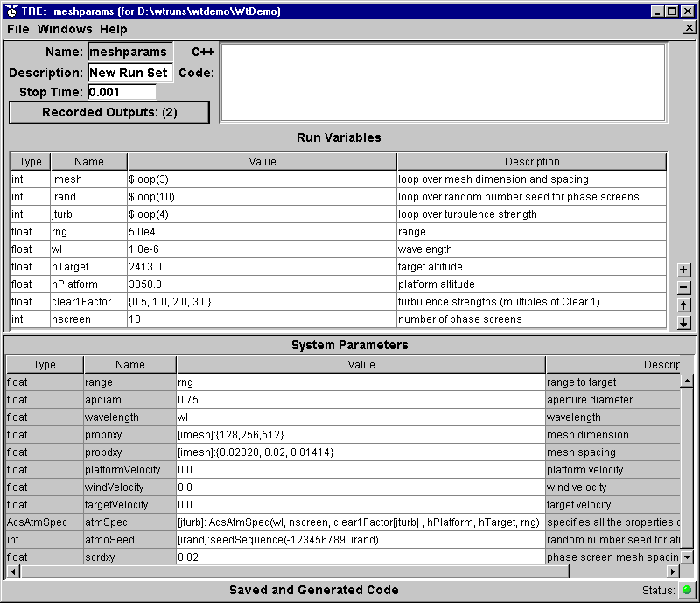This screenshot has height=603, width=700.
Task: Click the horizontal scrollbar thumb in System Parameters
Action: [295, 571]
